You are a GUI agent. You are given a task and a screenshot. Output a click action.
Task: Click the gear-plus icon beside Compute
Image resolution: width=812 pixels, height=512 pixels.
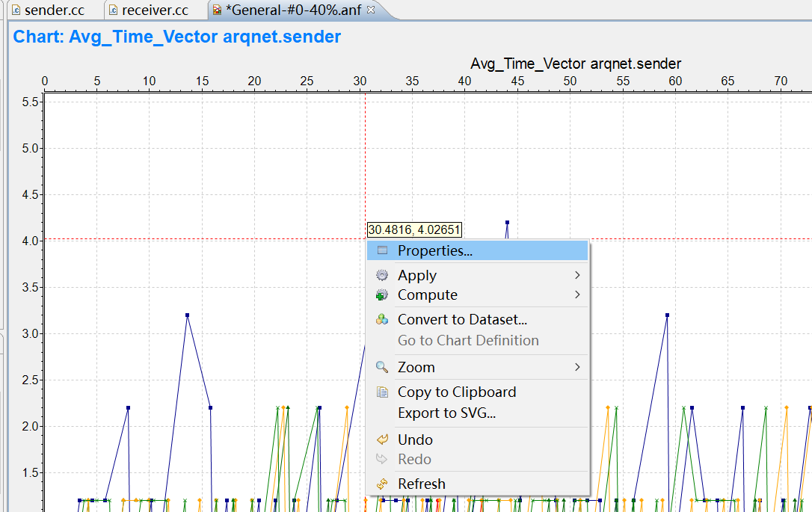(382, 295)
